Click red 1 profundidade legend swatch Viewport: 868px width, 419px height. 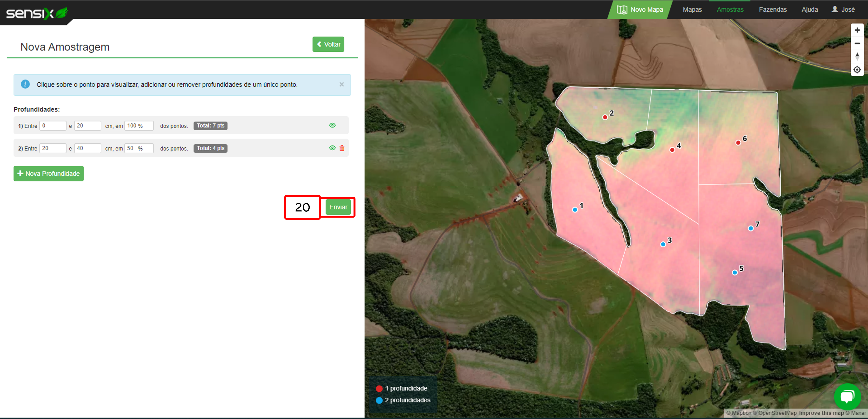[x=379, y=389]
